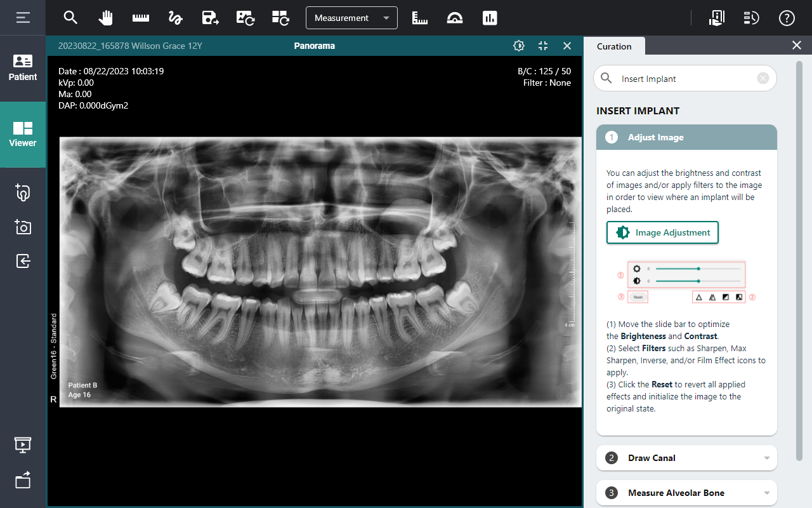Image resolution: width=812 pixels, height=508 pixels.
Task: Clear the Insert Implant search text
Action: (x=763, y=78)
